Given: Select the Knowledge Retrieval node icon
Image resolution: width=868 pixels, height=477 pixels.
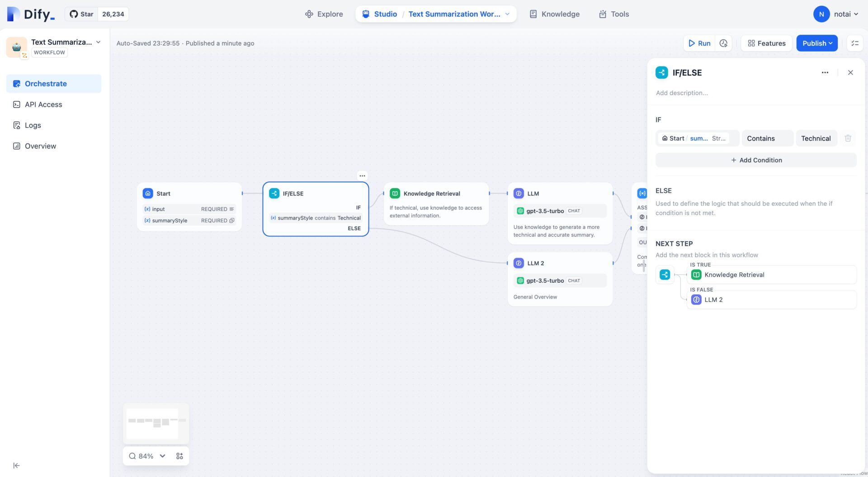Looking at the screenshot, I should [x=395, y=193].
